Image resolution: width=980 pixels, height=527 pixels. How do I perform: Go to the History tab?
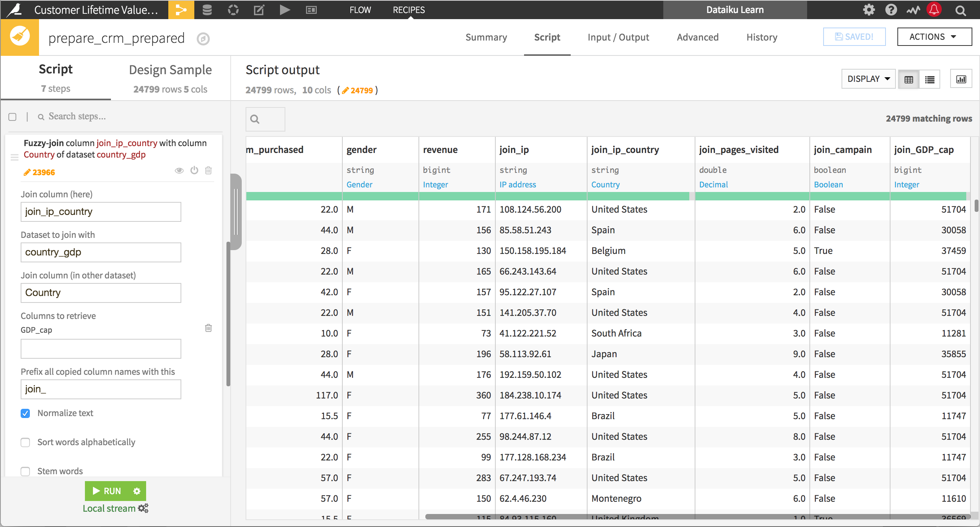(762, 37)
